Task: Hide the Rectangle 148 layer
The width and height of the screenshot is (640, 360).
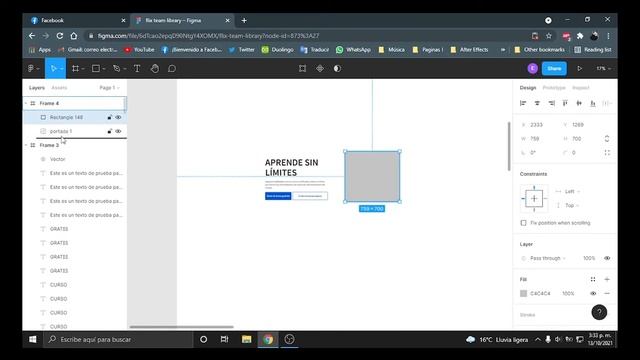Action: (x=118, y=117)
